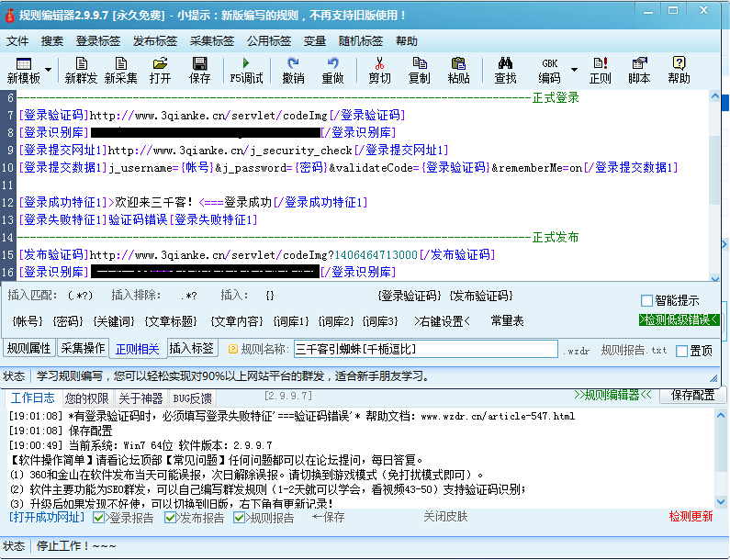Enable the 智能提示 checkbox
730x560 pixels.
(x=647, y=300)
